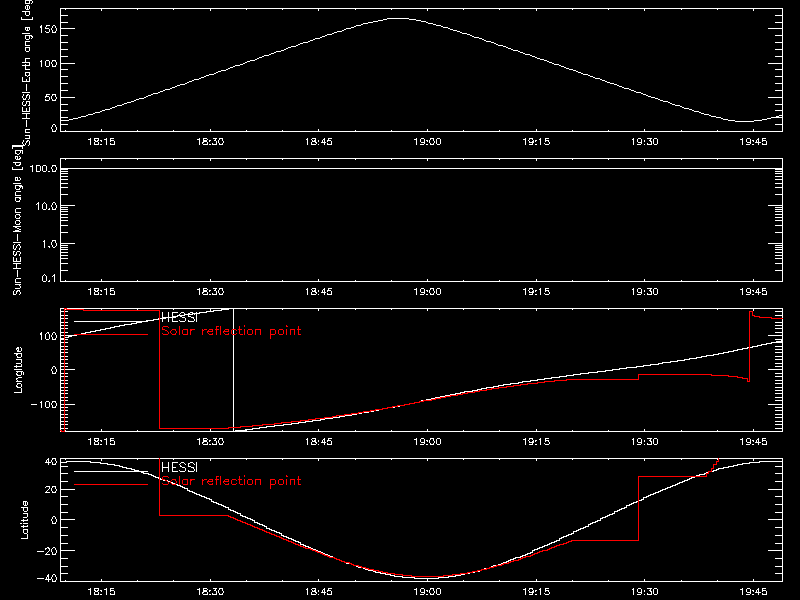
Task: Click 18:15 time label under Earth angle plot
Action: [x=102, y=142]
